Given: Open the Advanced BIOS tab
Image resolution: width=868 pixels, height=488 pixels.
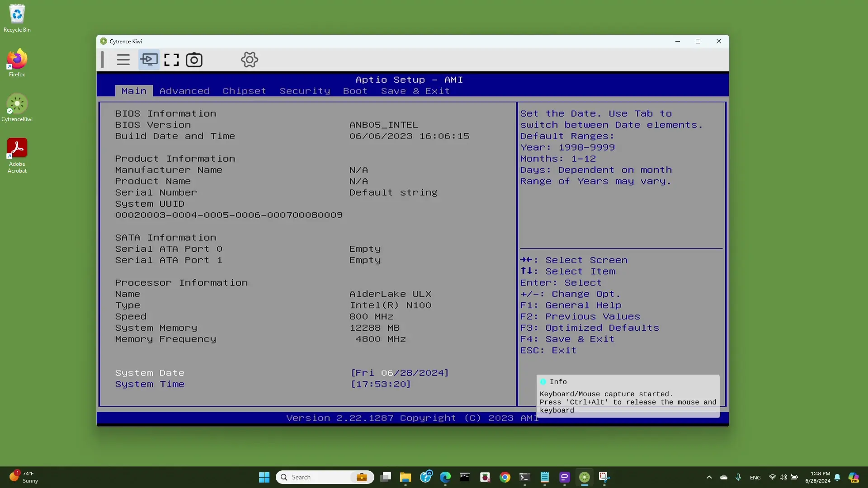Looking at the screenshot, I should click(184, 91).
